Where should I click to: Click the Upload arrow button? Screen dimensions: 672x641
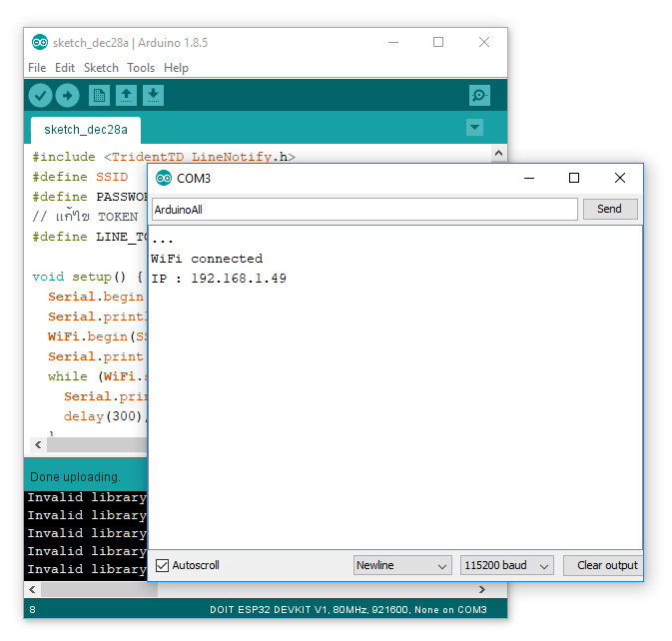(x=67, y=95)
